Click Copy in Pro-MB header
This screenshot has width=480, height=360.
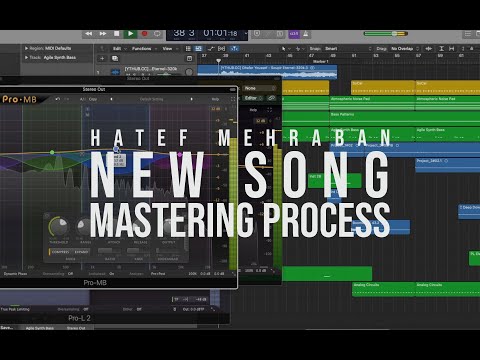tap(93, 99)
